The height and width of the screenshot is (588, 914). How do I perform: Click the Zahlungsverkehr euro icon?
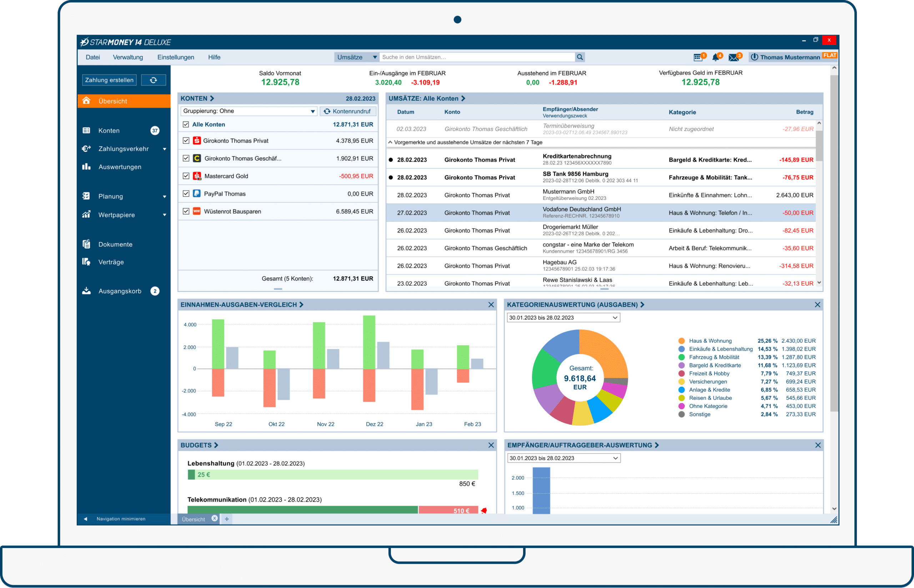(x=86, y=149)
